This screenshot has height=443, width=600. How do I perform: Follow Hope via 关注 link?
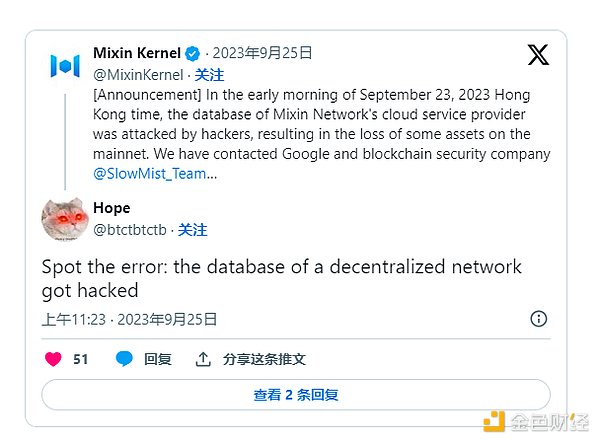(x=192, y=230)
